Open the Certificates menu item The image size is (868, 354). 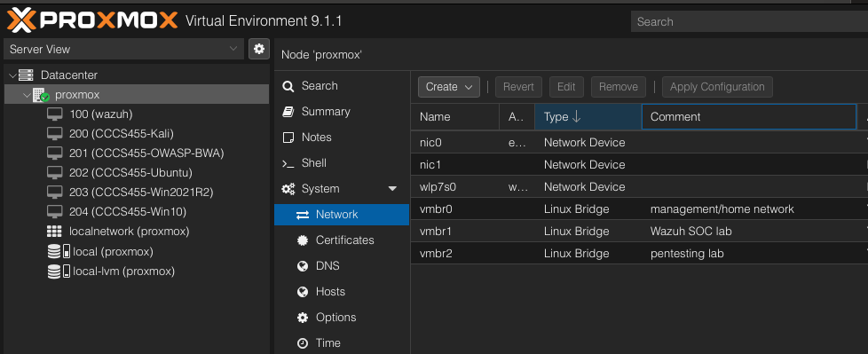pos(342,240)
